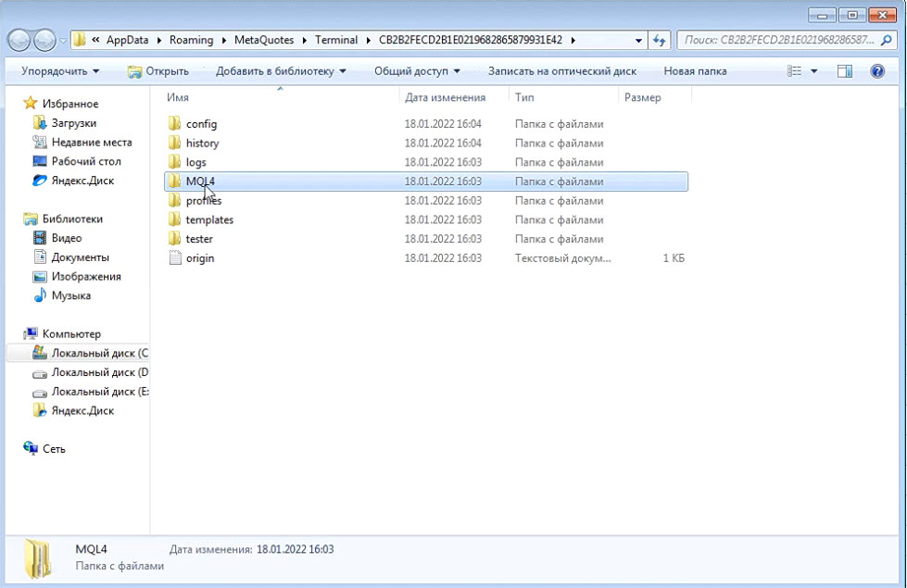
Task: Click the refresh button beside address bar
Action: pos(660,41)
